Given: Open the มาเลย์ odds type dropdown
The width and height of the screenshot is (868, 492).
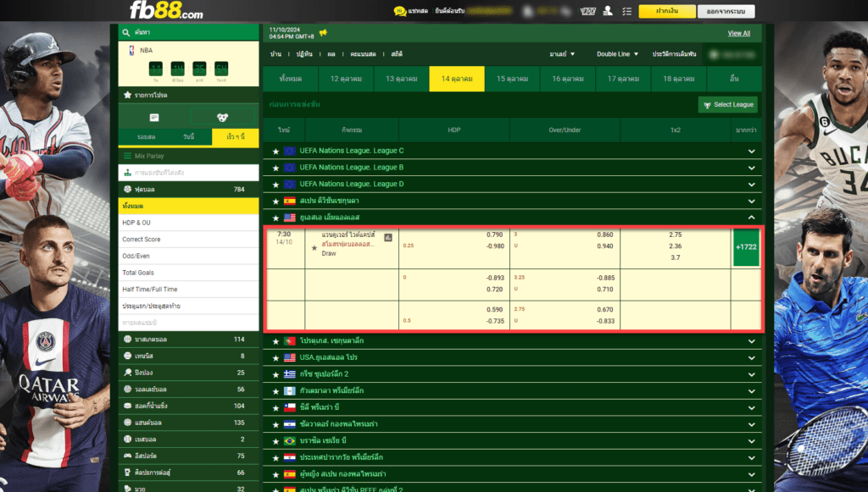Looking at the screenshot, I should (x=562, y=54).
